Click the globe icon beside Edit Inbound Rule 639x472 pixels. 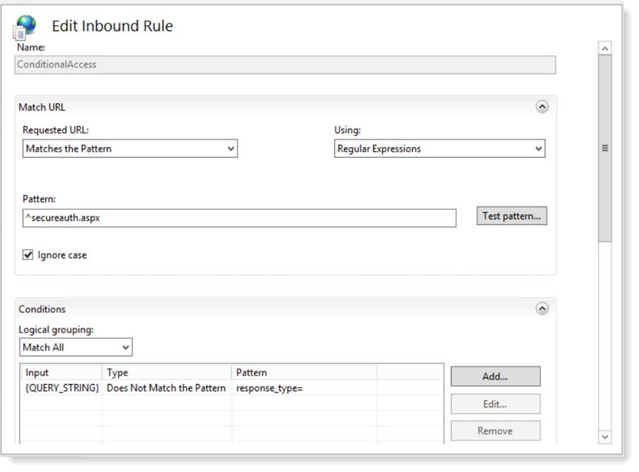coord(24,27)
